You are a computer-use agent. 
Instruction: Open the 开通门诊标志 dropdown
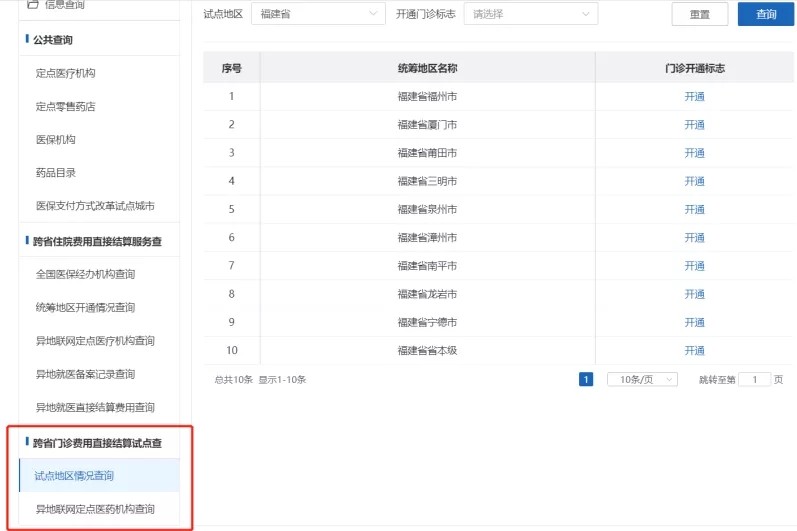point(531,14)
